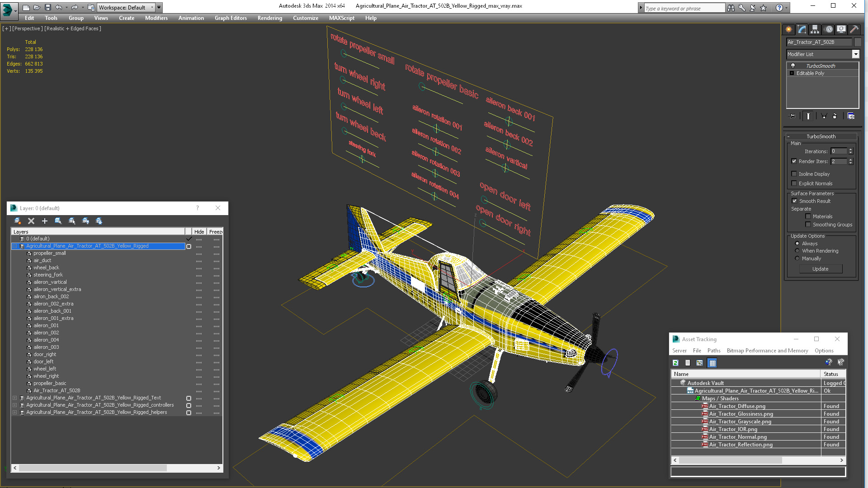Enable Isoline Display checkbox
The image size is (868, 488).
click(794, 174)
